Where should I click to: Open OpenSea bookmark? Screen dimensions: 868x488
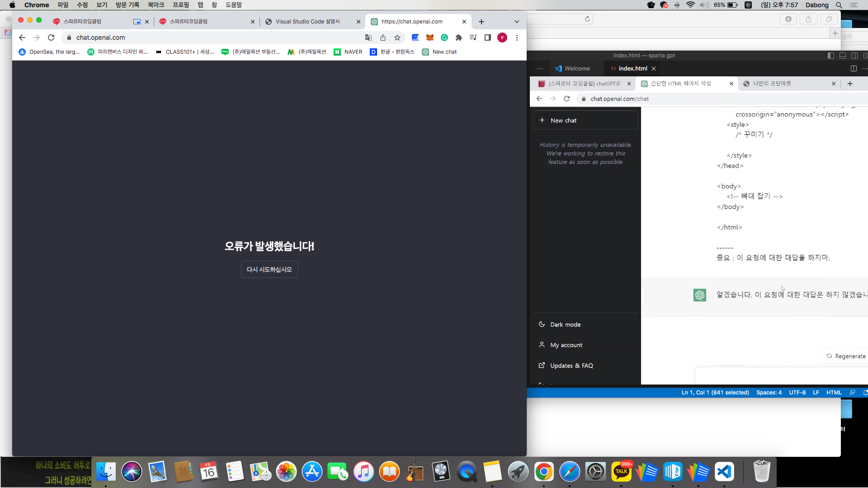[x=49, y=52]
